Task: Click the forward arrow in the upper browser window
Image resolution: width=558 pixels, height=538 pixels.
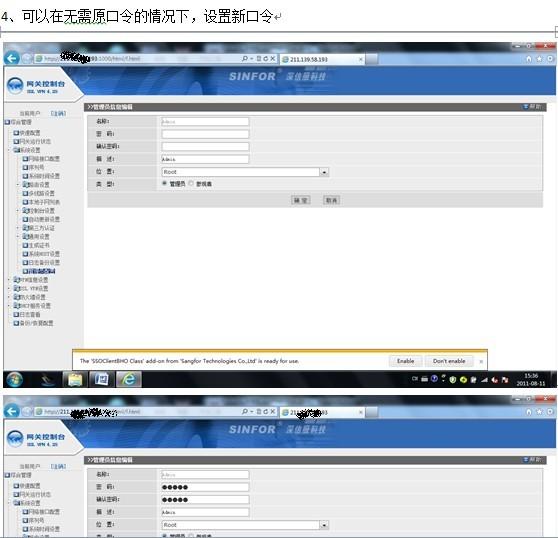Action: [27, 58]
